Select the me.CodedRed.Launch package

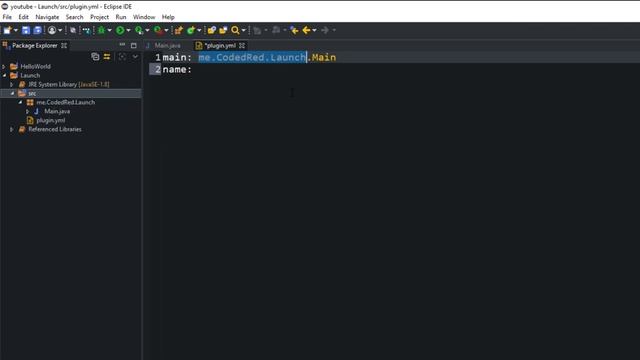pyautogui.click(x=65, y=102)
